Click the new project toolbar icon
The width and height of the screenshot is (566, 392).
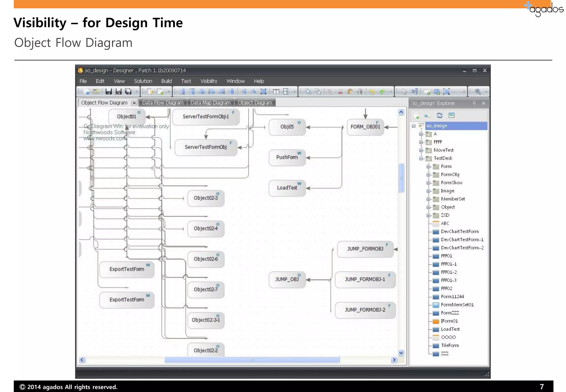click(87, 92)
